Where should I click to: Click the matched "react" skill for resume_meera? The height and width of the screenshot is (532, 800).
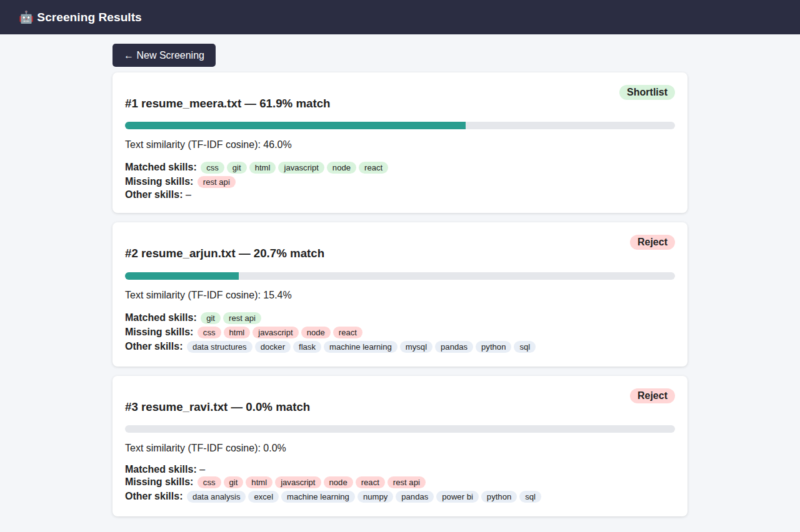click(373, 167)
